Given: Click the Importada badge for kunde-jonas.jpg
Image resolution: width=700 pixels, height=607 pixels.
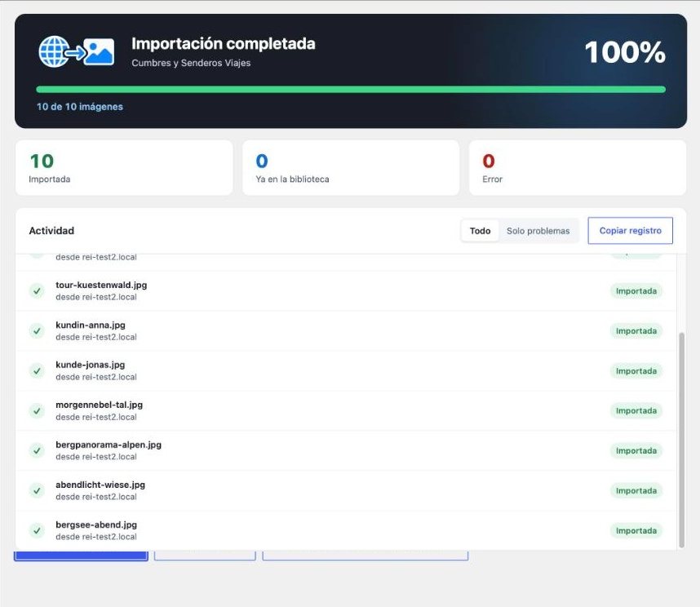Looking at the screenshot, I should (636, 371).
